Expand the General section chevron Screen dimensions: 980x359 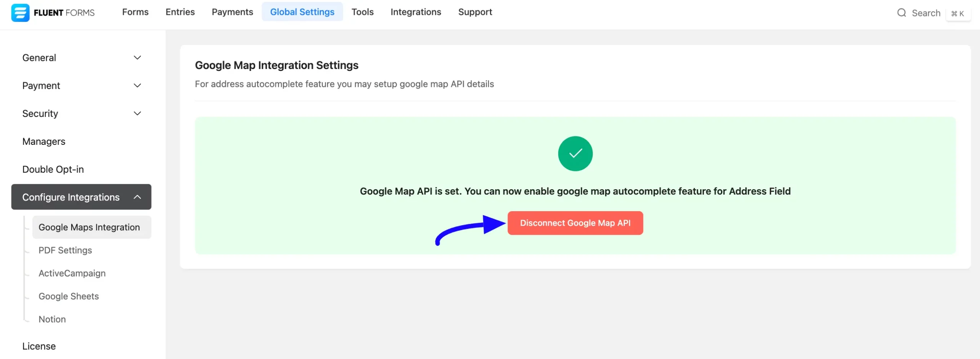coord(137,58)
